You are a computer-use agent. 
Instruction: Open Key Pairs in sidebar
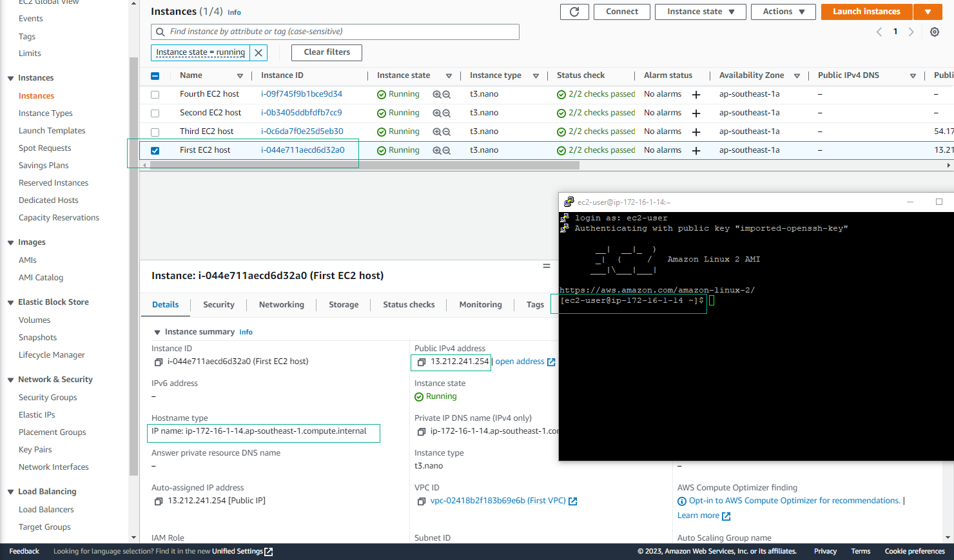[x=35, y=450]
